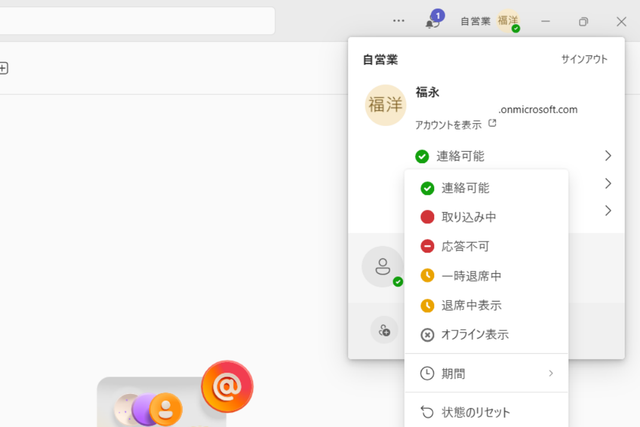Open the notifications bell with badge
The width and height of the screenshot is (640, 427).
pos(432,22)
